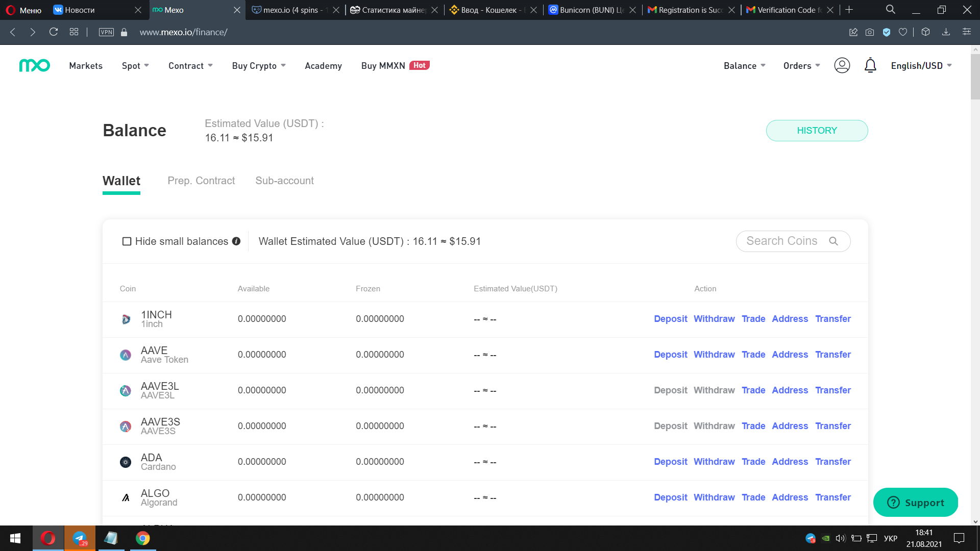The width and height of the screenshot is (980, 551).
Task: Click Withdraw for ALGO
Action: pos(714,497)
